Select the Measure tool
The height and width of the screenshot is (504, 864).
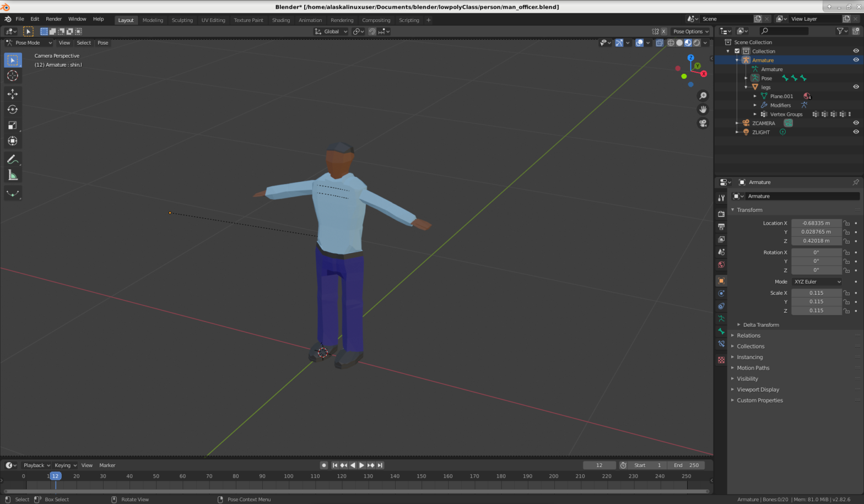[13, 175]
